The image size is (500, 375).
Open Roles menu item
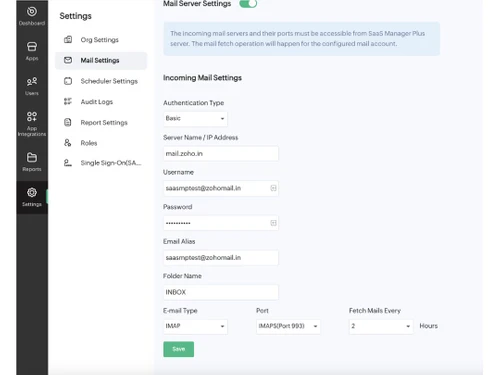tap(101, 143)
